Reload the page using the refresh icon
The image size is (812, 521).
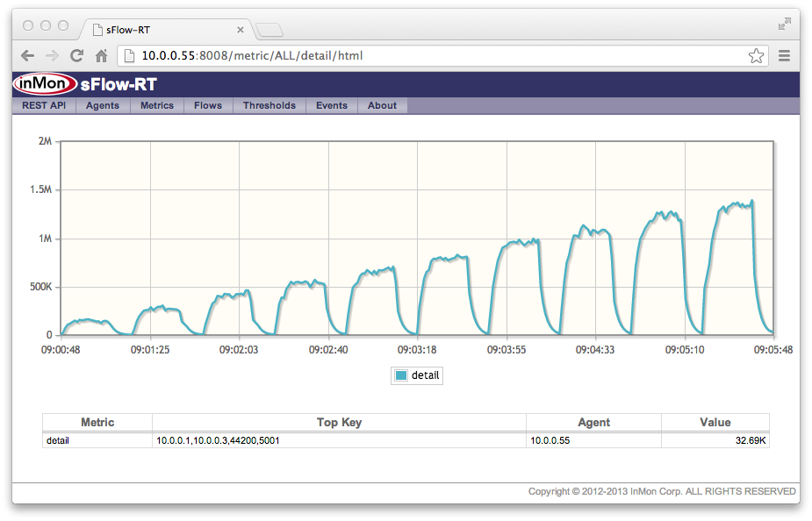pyautogui.click(x=75, y=54)
